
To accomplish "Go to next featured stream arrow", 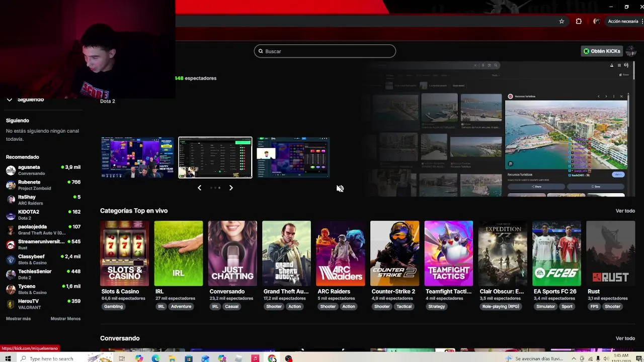I will pyautogui.click(x=231, y=188).
